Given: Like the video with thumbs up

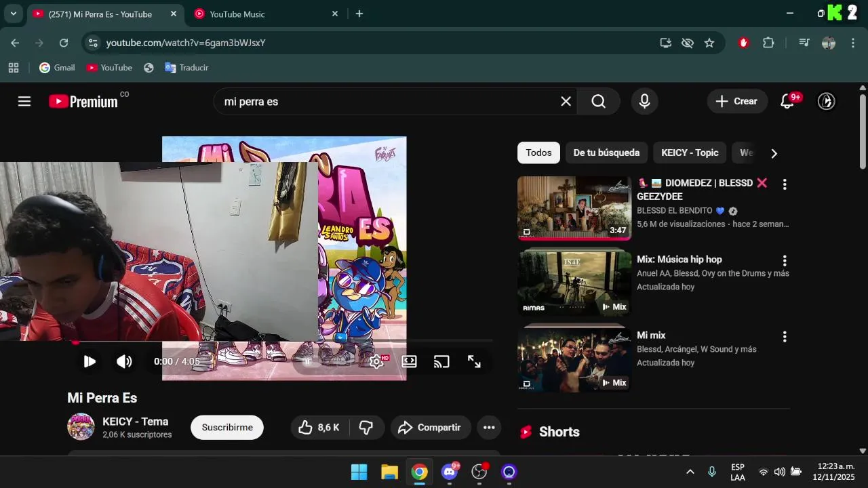Looking at the screenshot, I should pos(319,428).
